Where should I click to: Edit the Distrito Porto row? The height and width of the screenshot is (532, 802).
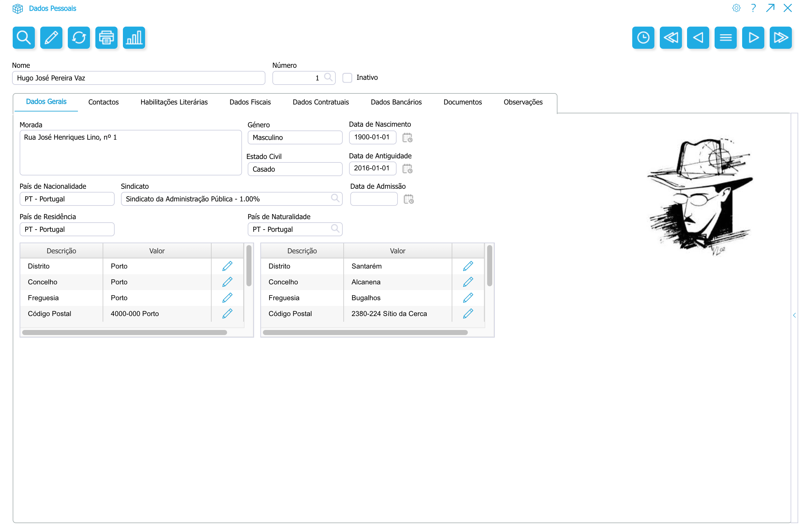coord(227,266)
